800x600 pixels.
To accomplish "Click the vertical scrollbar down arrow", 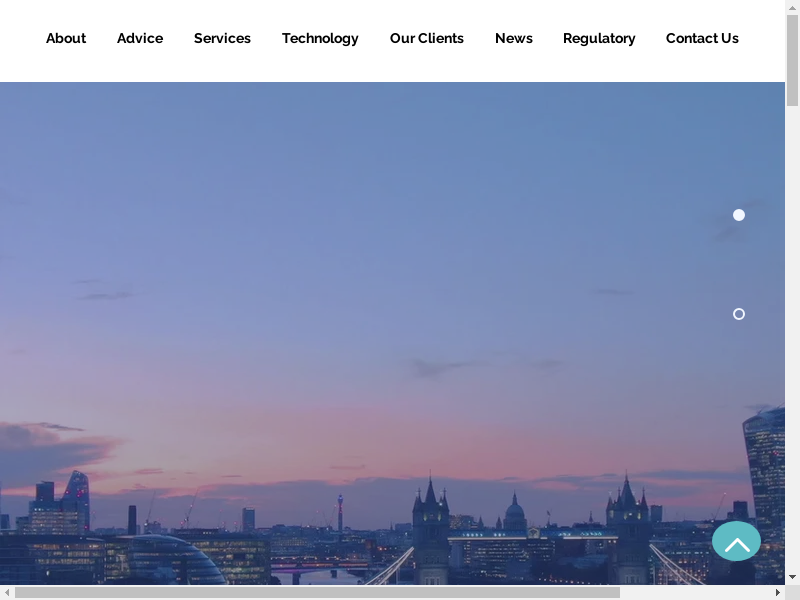I will coord(792,577).
